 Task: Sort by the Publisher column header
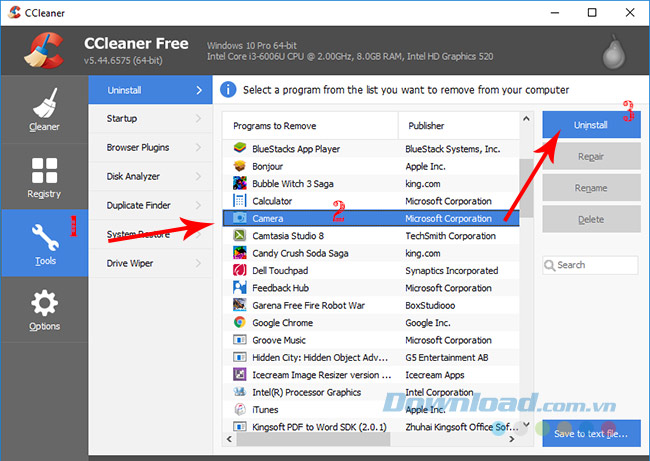(459, 126)
